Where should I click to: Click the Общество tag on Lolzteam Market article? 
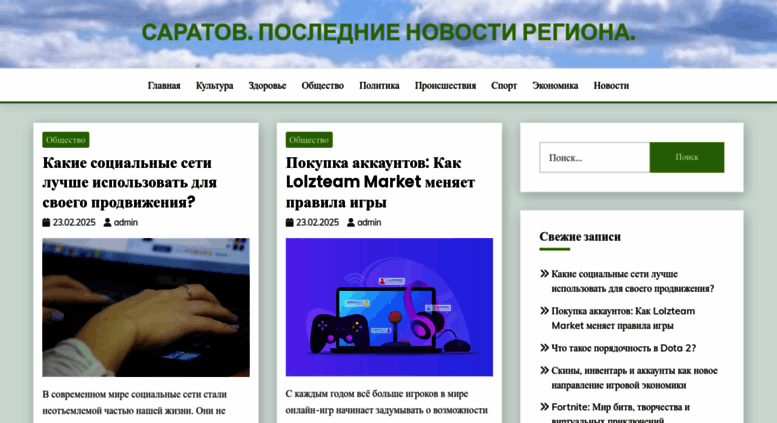(x=309, y=140)
